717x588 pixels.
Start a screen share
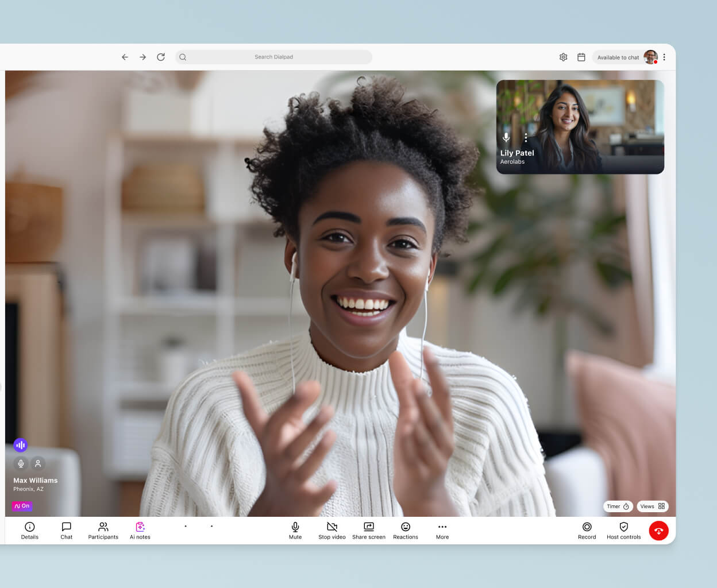(369, 530)
